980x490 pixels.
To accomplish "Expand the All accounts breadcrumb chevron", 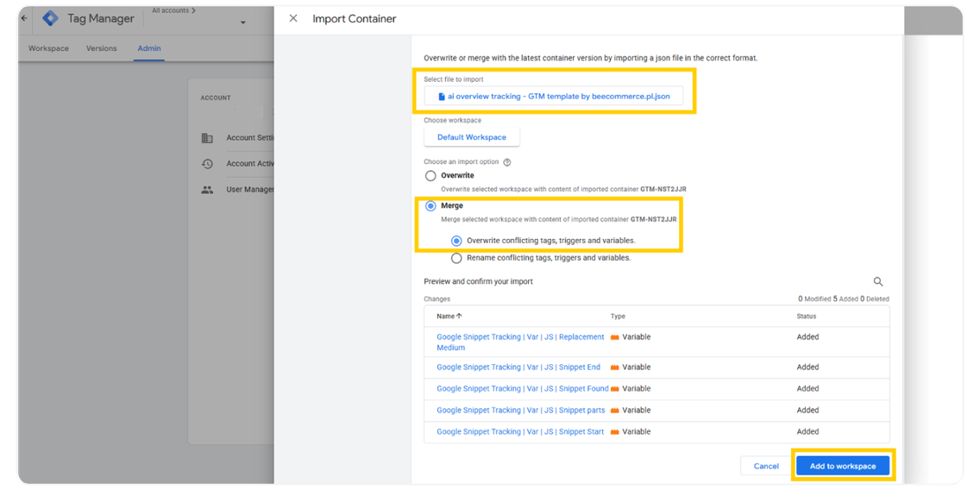I will point(194,11).
